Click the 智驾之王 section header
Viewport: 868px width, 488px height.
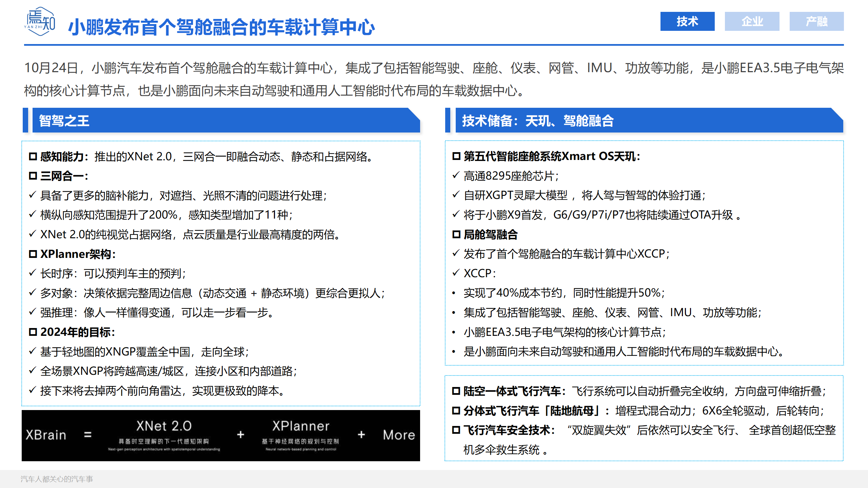pyautogui.click(x=226, y=120)
